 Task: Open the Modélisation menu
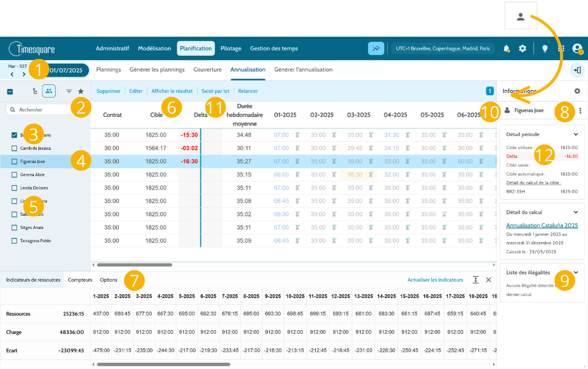coord(154,48)
